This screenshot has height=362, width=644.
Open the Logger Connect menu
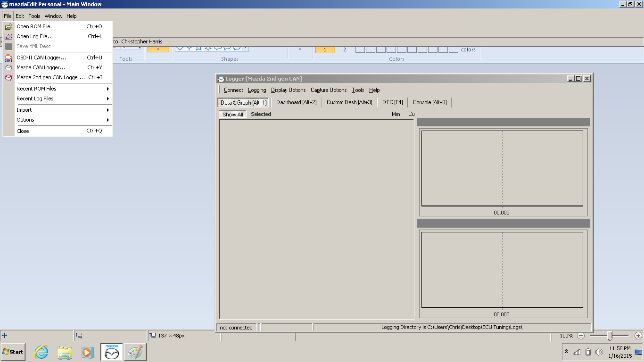coord(233,90)
